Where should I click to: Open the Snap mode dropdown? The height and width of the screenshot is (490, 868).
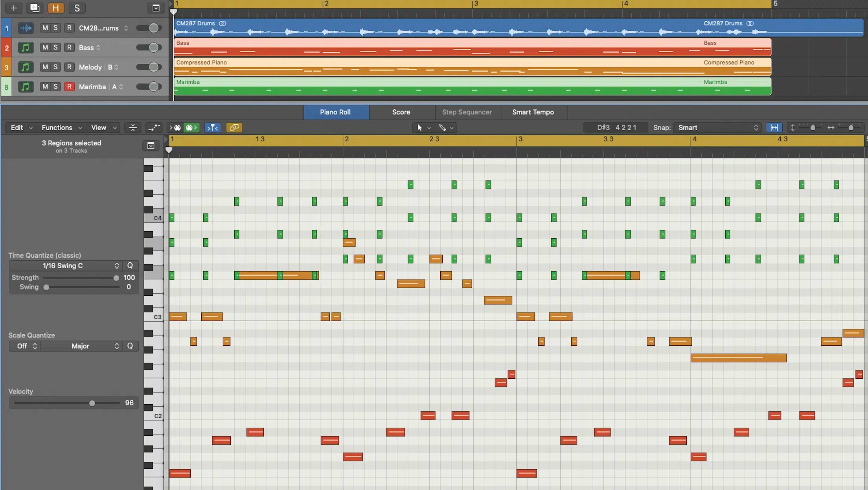tap(716, 127)
